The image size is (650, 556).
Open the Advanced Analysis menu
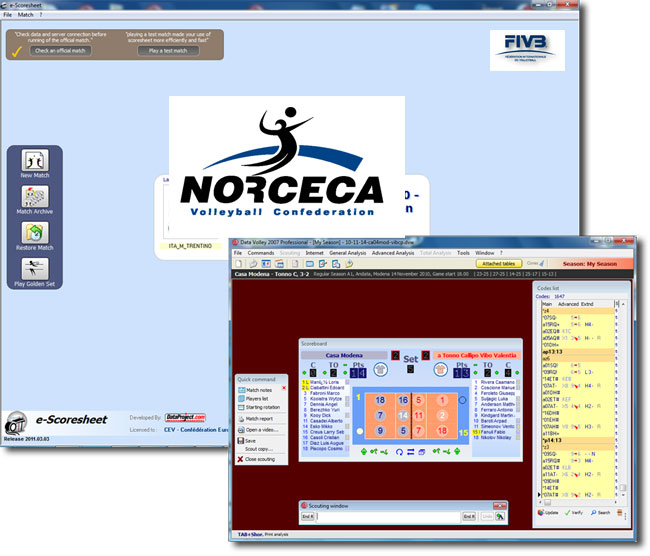[x=393, y=253]
